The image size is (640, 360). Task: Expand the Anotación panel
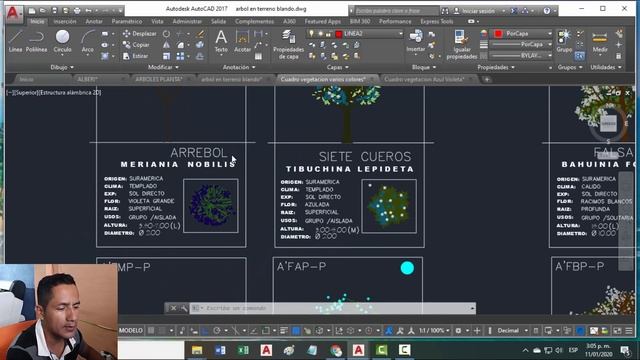coord(239,67)
